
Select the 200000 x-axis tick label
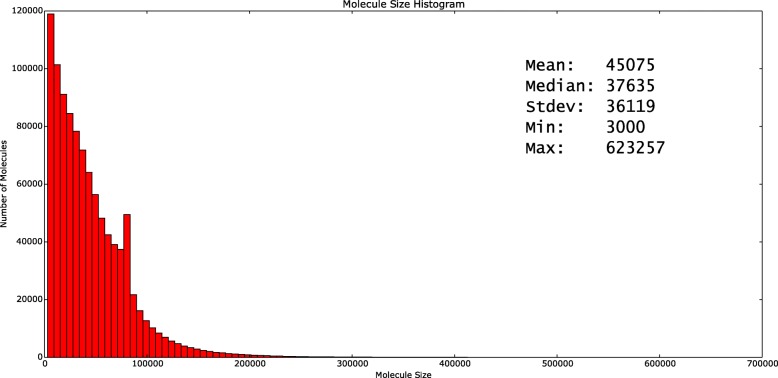coord(250,364)
